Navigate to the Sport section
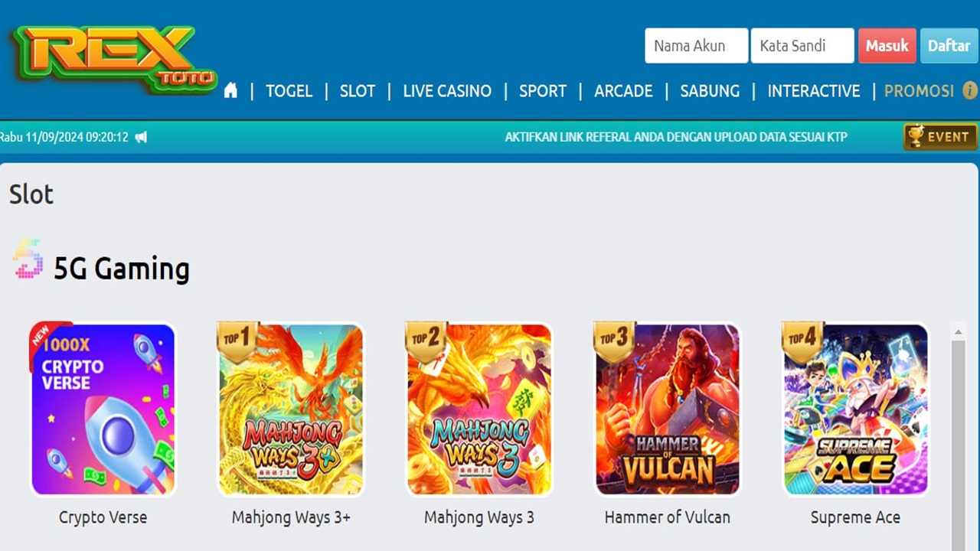This screenshot has height=551, width=980. 543,91
